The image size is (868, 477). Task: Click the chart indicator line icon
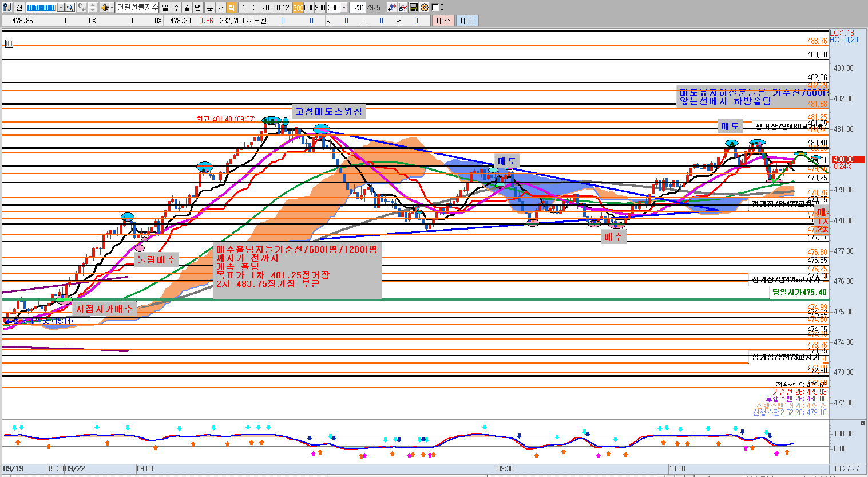coord(403,7)
